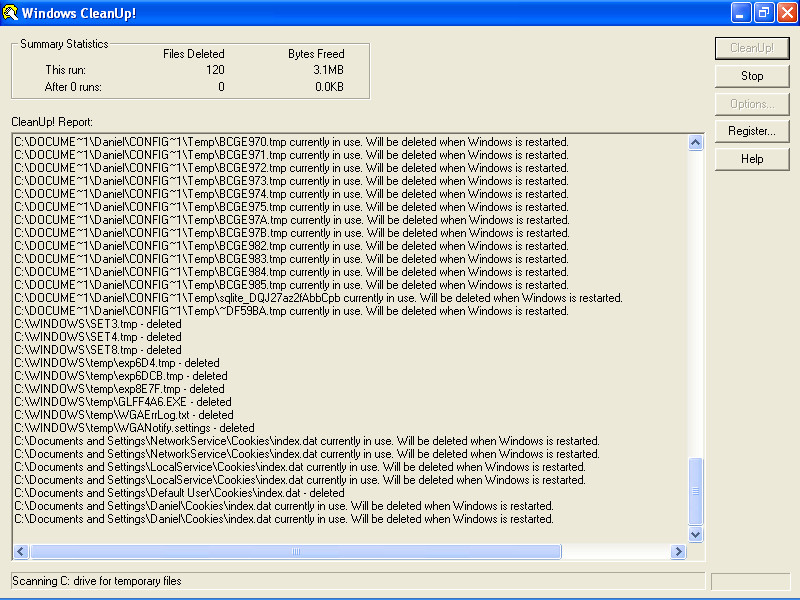Screen dimensions: 800x600
Task: Click the 120 files deleted value
Action: tap(215, 70)
